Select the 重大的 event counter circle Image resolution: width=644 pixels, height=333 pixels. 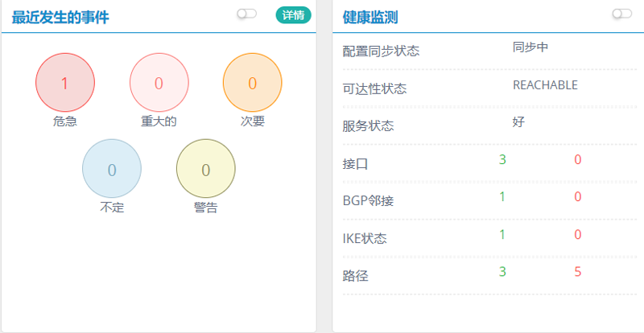(159, 83)
